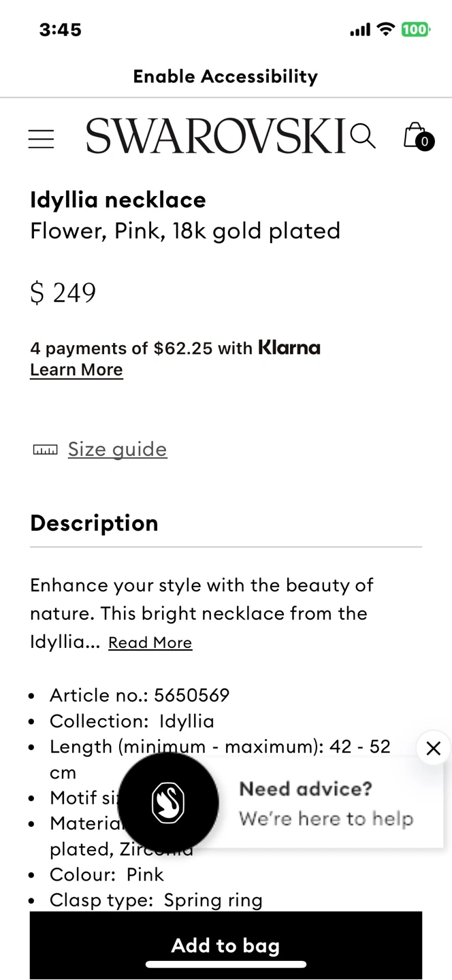
Task: Tap the battery indicator in status bar
Action: (415, 29)
